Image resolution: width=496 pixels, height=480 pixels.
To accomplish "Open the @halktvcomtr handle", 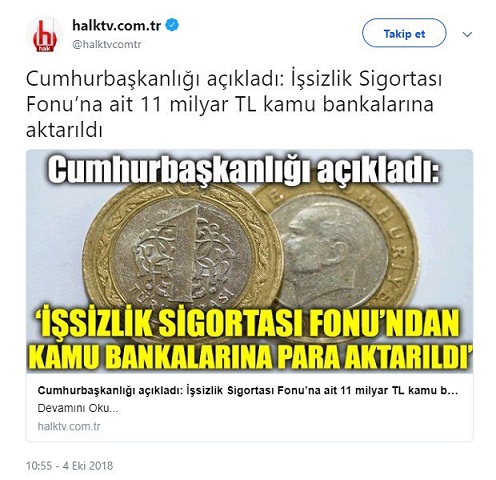I will [107, 44].
